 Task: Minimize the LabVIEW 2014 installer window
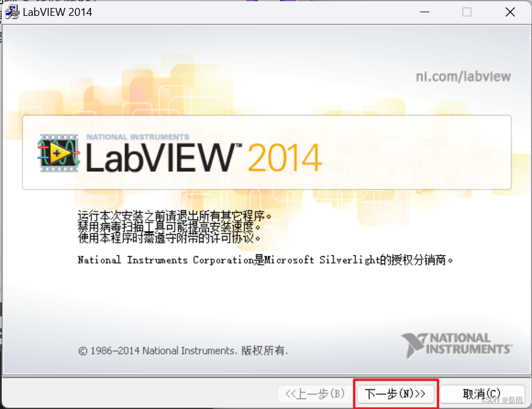[424, 12]
